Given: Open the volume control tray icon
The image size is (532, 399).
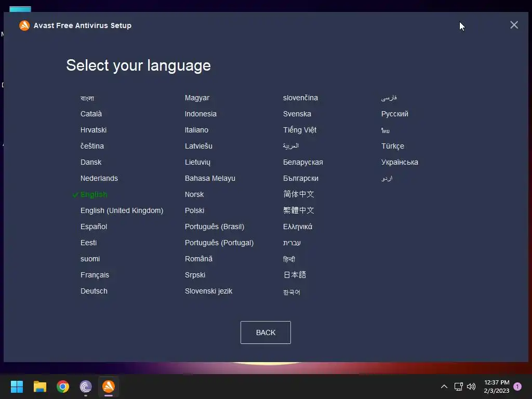Looking at the screenshot, I should pyautogui.click(x=471, y=387).
